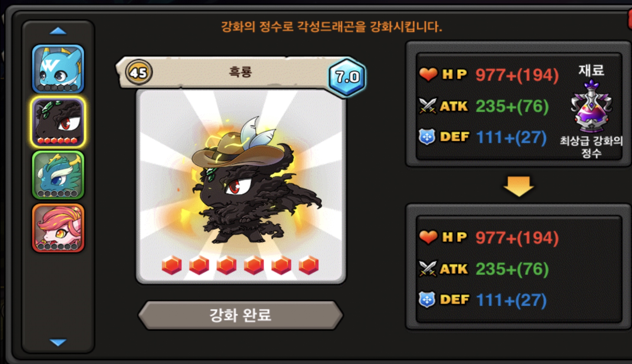
Task: Select the blue W dragon portrait
Action: pyautogui.click(x=58, y=69)
